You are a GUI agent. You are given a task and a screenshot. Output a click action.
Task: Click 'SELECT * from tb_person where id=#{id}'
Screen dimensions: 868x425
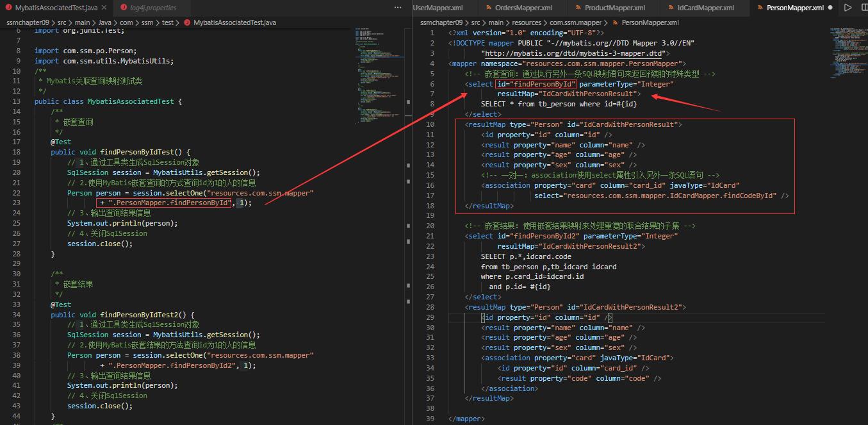pyautogui.click(x=560, y=104)
